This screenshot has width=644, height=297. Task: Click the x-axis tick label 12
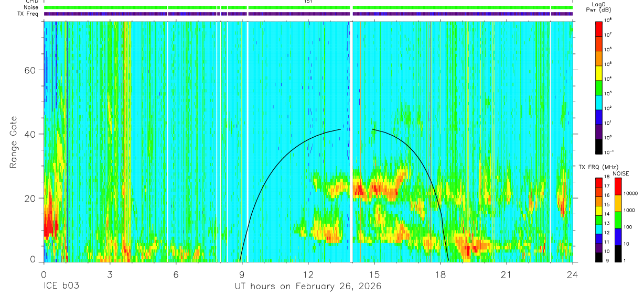point(308,274)
